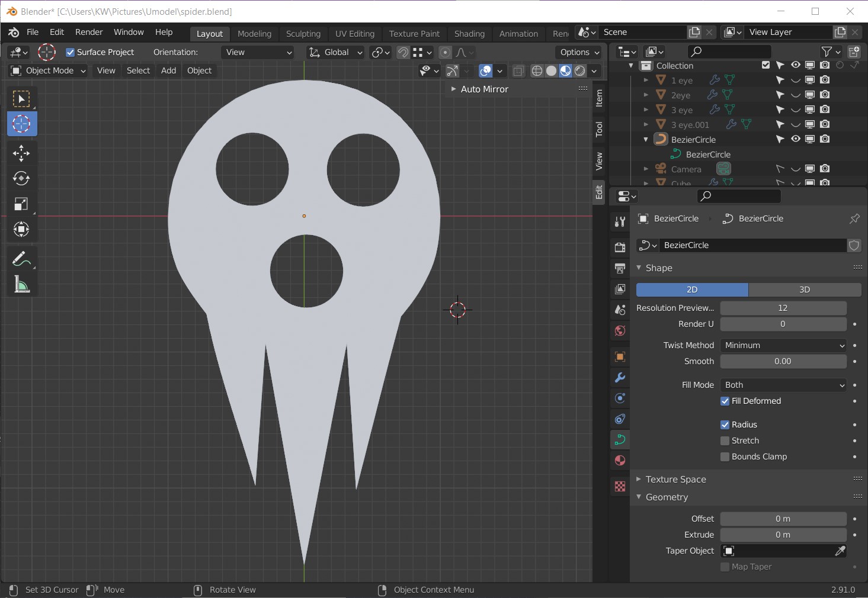
Task: Open the Render menu
Action: click(x=89, y=32)
